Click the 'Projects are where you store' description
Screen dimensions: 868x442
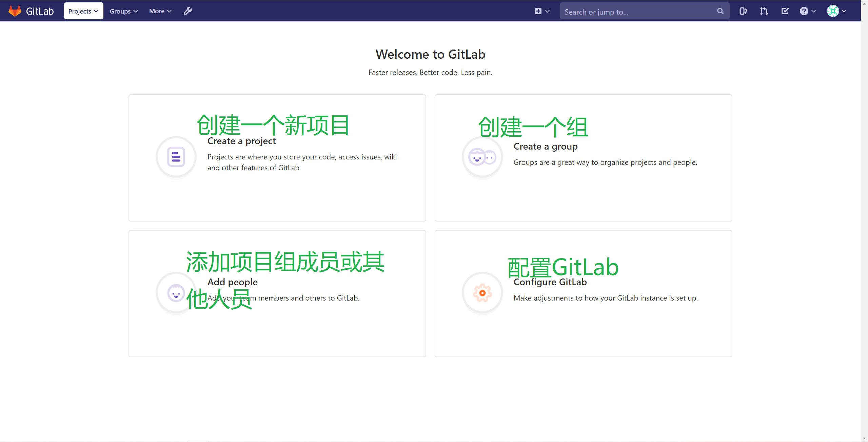click(302, 162)
